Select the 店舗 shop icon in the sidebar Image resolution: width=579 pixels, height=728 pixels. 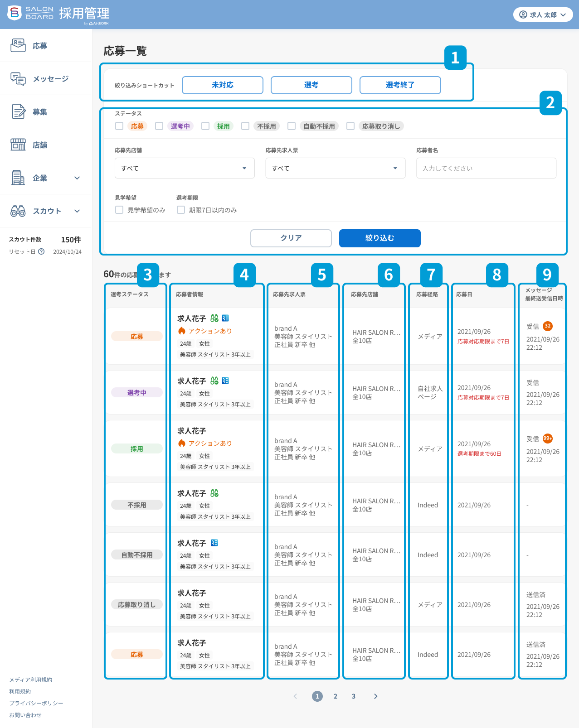(18, 145)
